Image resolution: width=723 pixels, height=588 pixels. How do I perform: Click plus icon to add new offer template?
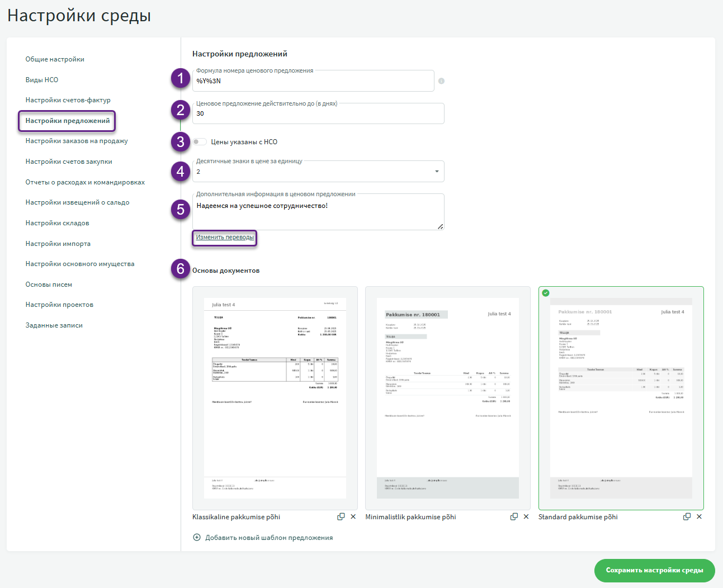click(x=197, y=538)
